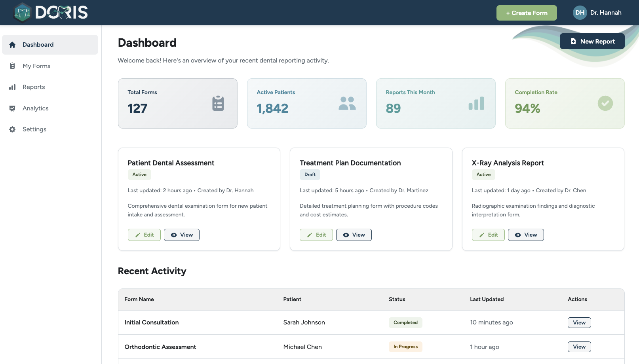Click the In Progress badge for Michael Chen
639x364 pixels.
click(x=405, y=347)
